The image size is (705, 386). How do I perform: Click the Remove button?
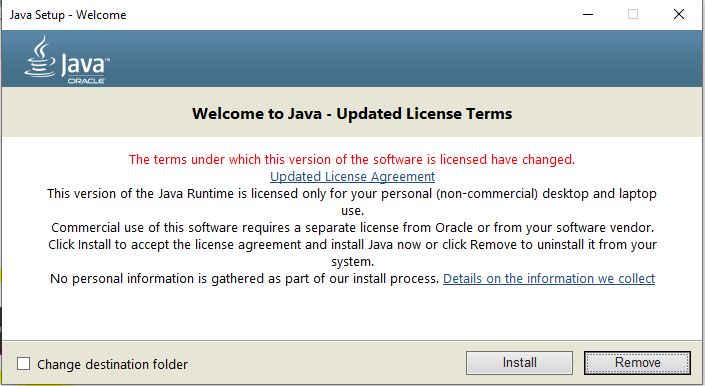click(637, 363)
